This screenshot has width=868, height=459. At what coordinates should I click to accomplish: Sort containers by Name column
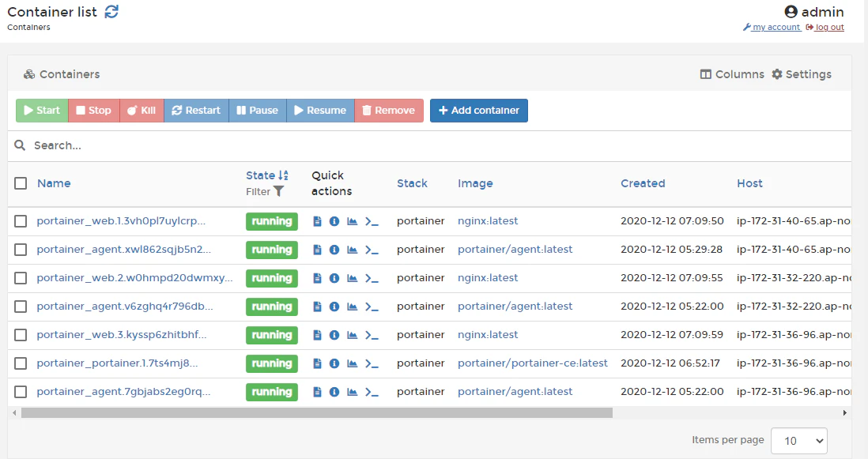54,183
